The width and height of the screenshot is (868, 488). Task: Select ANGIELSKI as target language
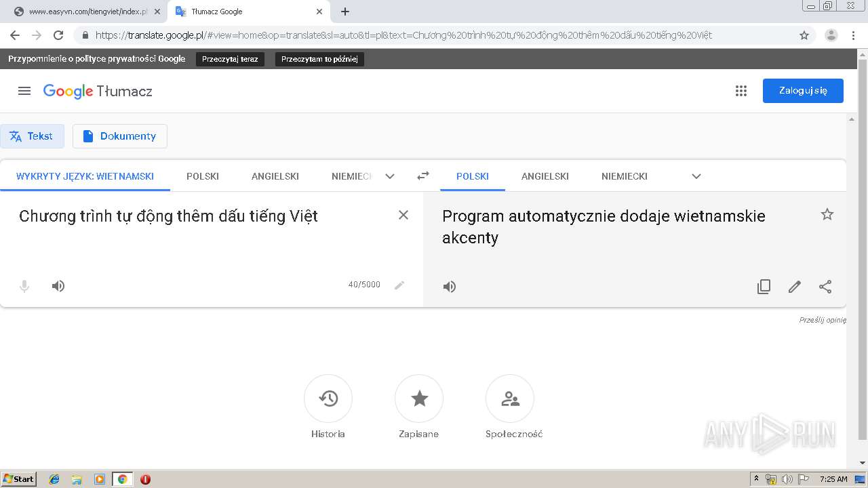(545, 176)
